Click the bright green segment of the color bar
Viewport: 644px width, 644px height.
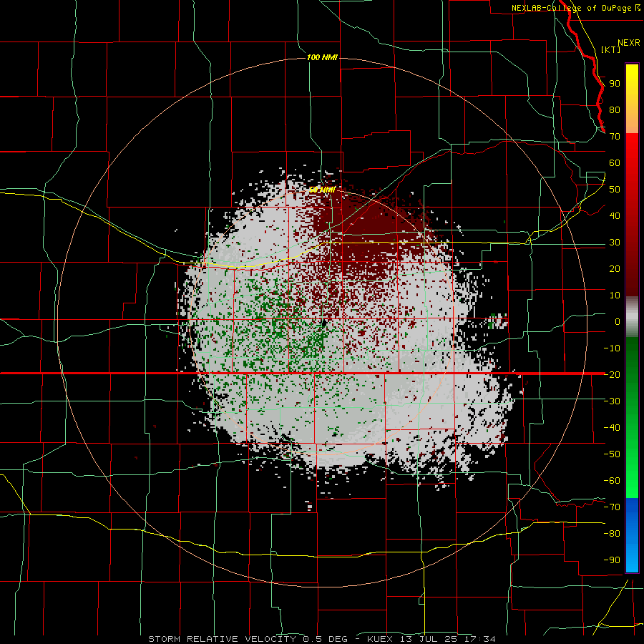[632, 472]
